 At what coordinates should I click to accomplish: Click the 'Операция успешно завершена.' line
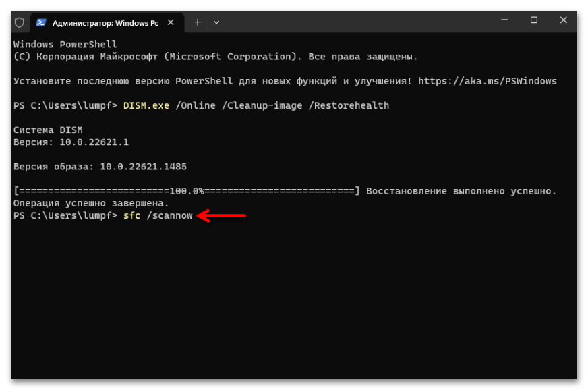91,204
